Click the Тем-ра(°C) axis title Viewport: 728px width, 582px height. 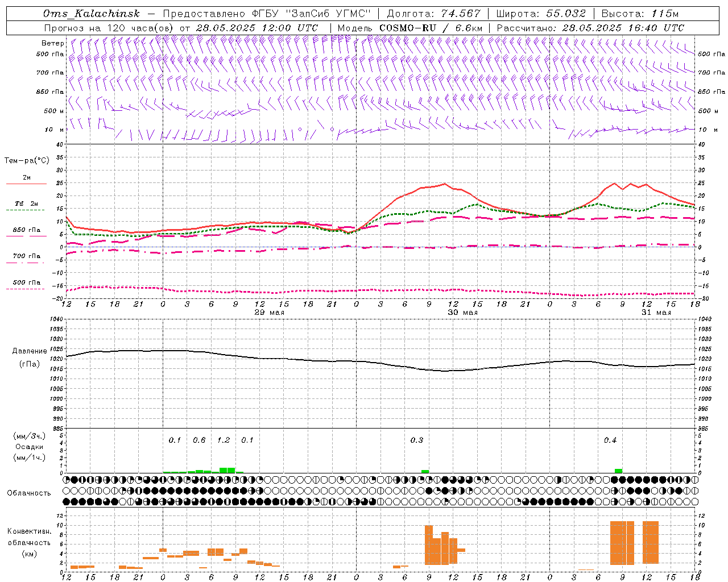27,161
